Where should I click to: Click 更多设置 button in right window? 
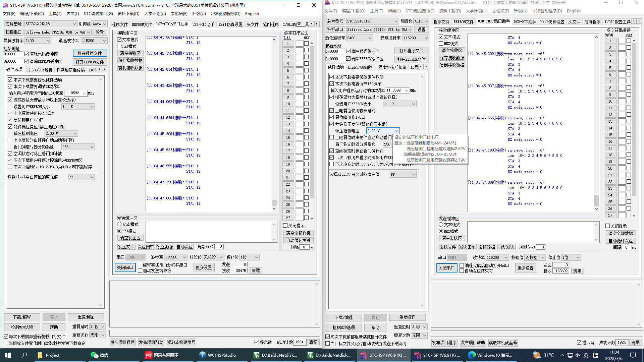(525, 268)
